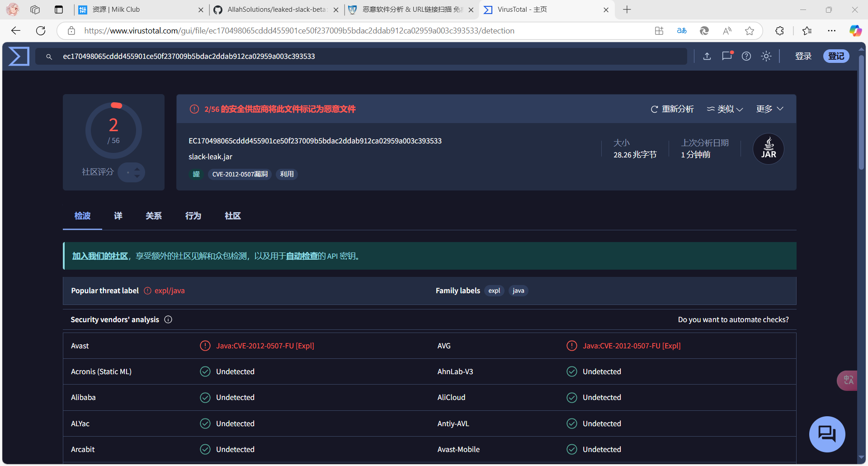Click the search magnifier icon
The height and width of the screenshot is (466, 868).
tap(49, 57)
